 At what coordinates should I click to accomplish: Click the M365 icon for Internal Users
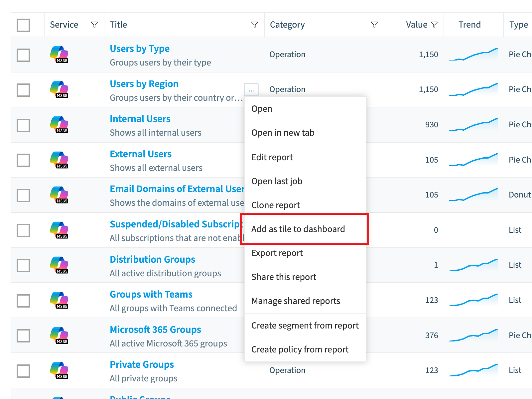click(59, 125)
